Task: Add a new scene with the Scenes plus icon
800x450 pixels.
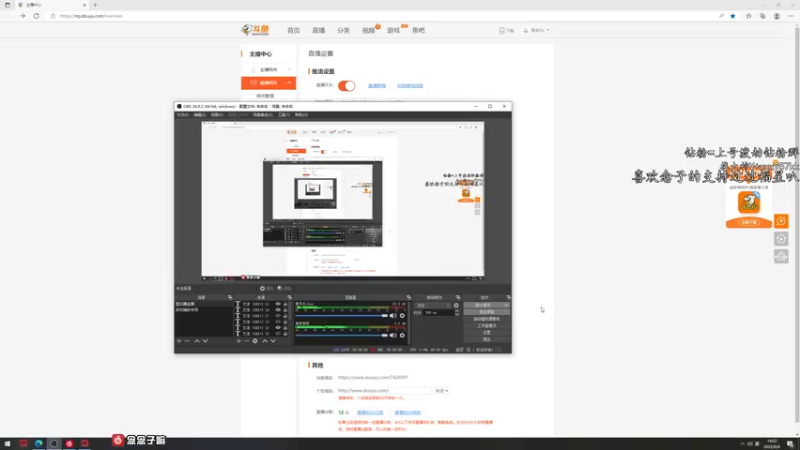Action: pyautogui.click(x=179, y=341)
